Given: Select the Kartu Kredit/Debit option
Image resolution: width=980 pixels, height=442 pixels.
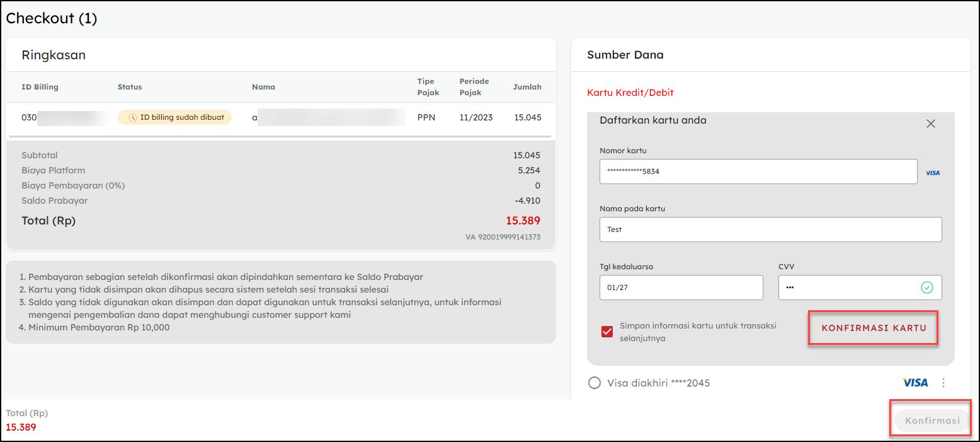Looking at the screenshot, I should click(x=630, y=93).
